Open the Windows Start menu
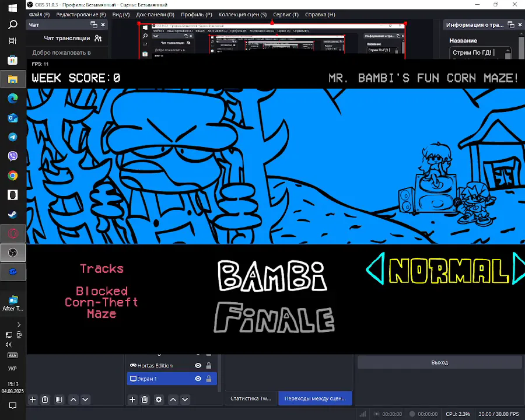 13,8
